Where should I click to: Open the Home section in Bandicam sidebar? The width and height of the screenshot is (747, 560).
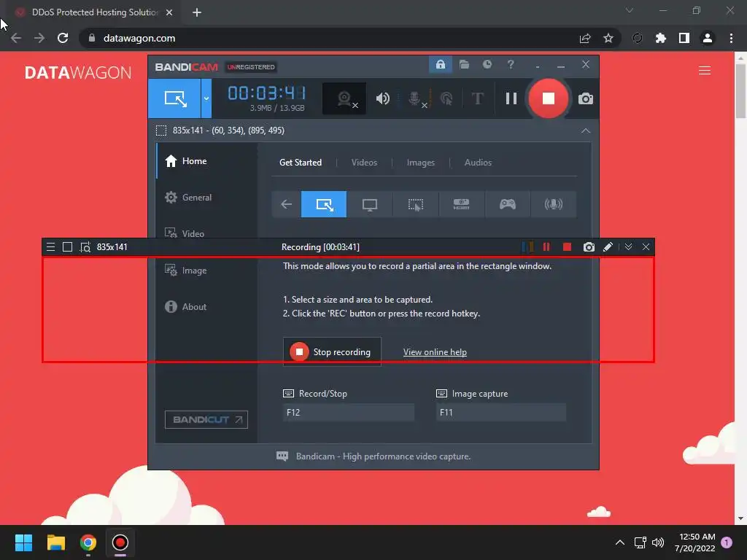pyautogui.click(x=206, y=161)
